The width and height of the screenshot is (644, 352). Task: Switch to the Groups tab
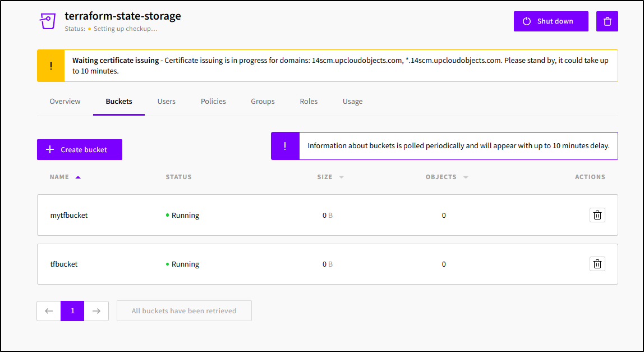263,102
